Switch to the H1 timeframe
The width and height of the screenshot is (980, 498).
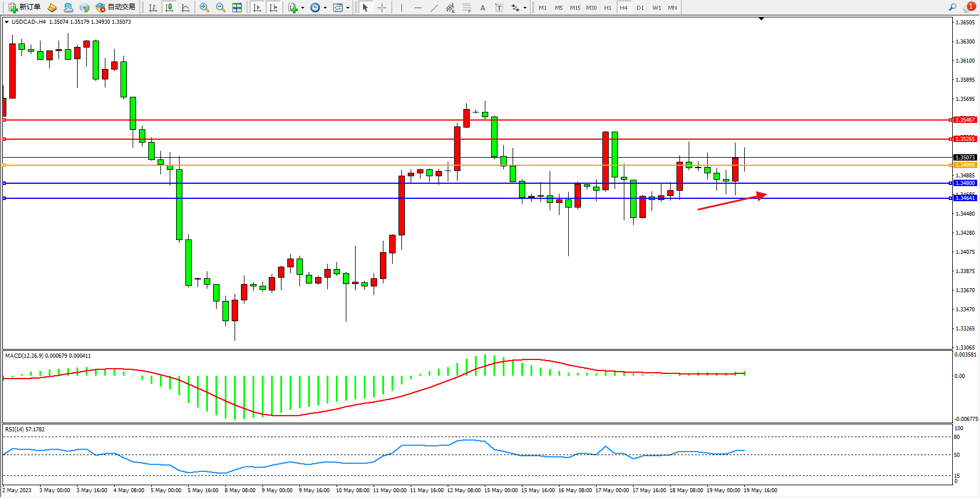(608, 8)
